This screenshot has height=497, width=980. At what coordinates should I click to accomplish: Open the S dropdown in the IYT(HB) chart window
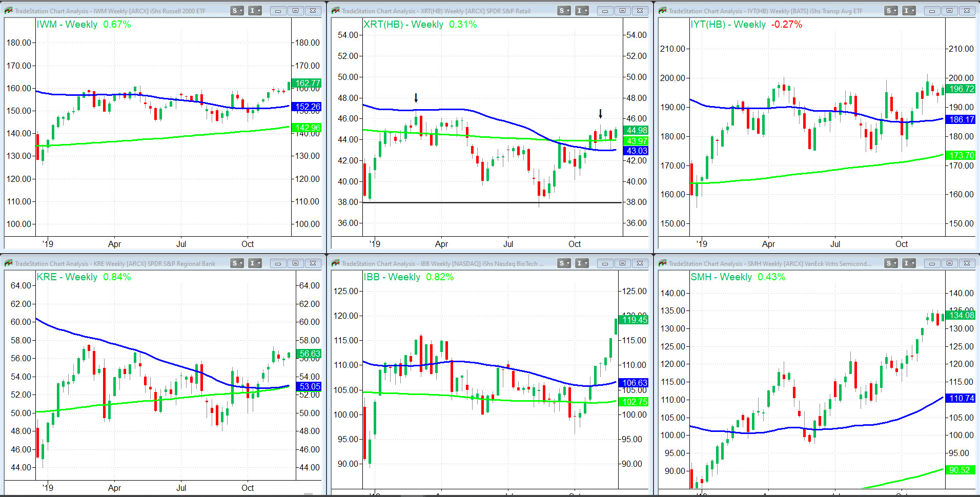click(x=891, y=11)
